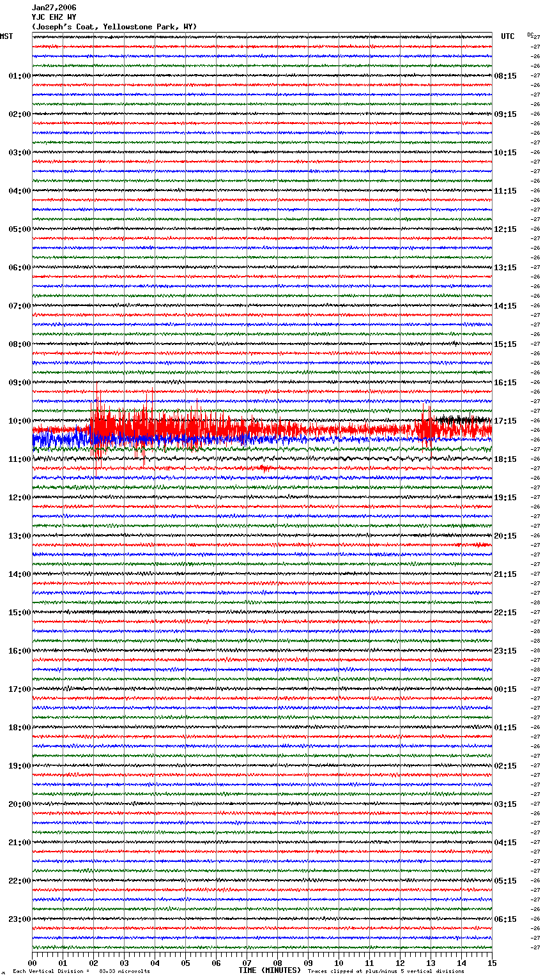Select the station code "YJC EHZ WY"
The width and height of the screenshot is (543, 980).
54,17
